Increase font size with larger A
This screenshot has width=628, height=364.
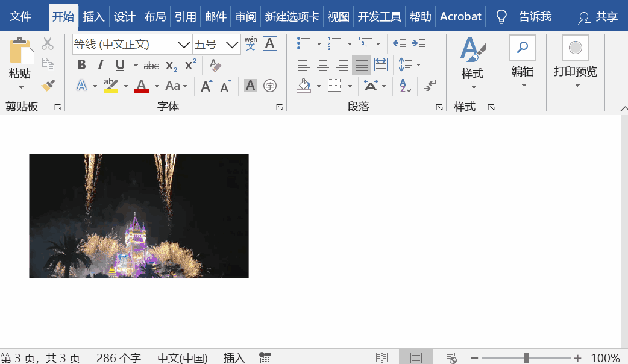207,86
